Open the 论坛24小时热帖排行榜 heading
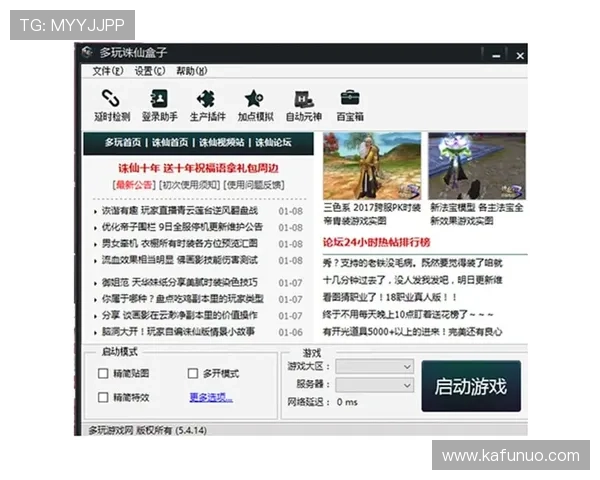The width and height of the screenshot is (600, 480). pos(377,242)
